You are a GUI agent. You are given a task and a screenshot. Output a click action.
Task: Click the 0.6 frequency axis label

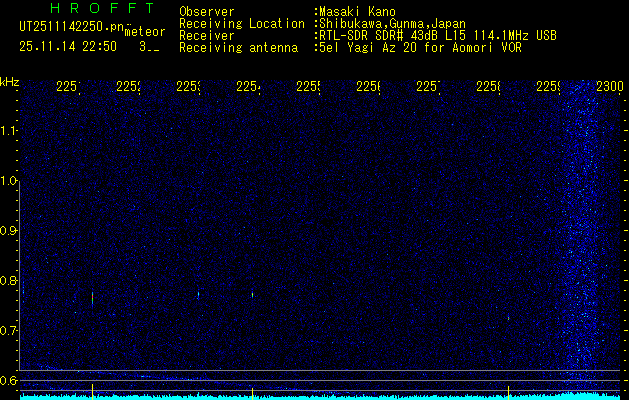pos(8,380)
